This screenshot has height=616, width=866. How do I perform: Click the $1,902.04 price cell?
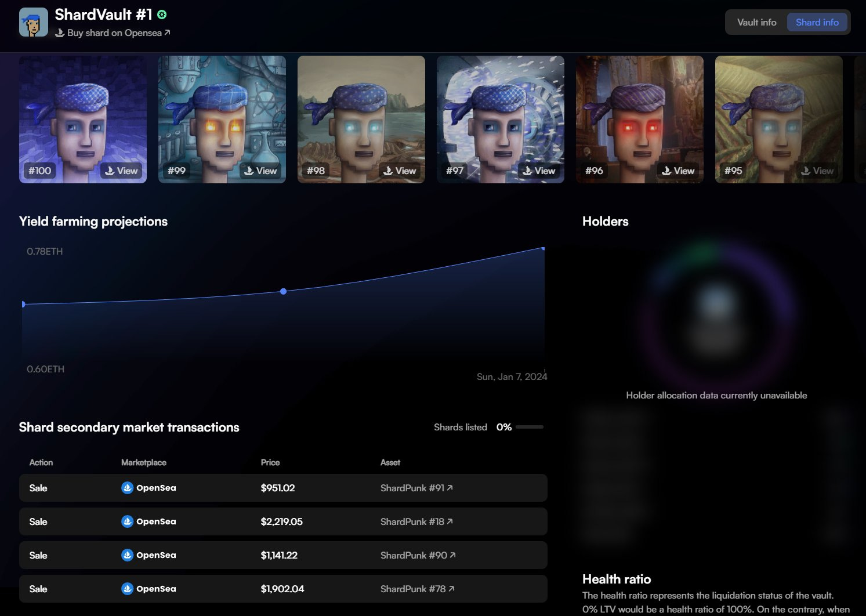click(x=282, y=589)
